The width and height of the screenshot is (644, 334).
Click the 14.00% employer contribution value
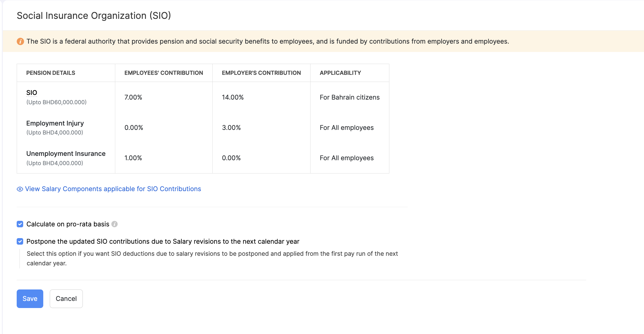pyautogui.click(x=233, y=97)
